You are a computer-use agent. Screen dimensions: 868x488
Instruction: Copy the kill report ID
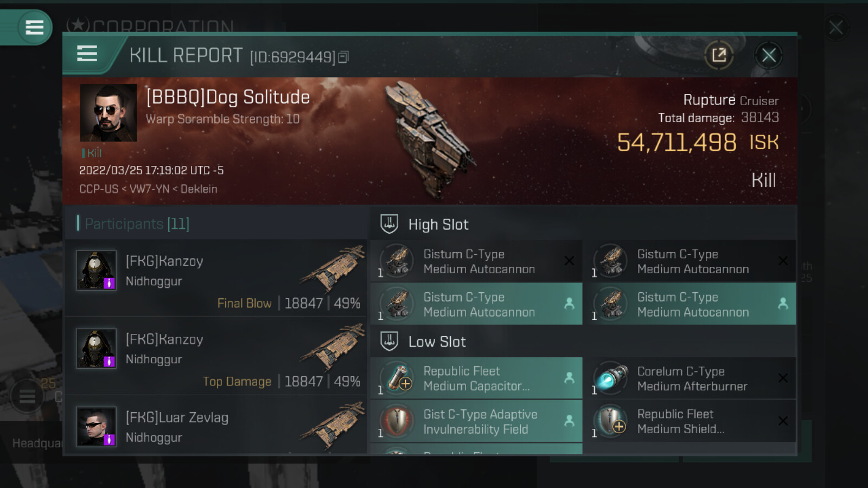point(343,57)
